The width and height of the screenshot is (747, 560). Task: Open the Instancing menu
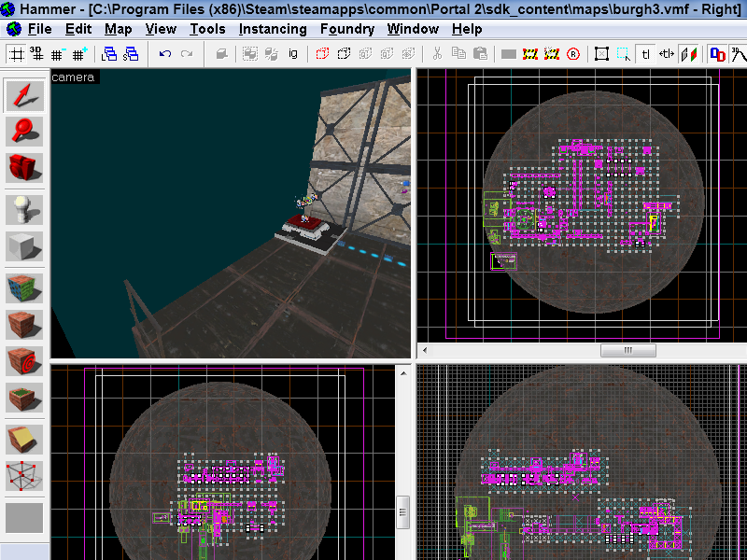coord(273,29)
